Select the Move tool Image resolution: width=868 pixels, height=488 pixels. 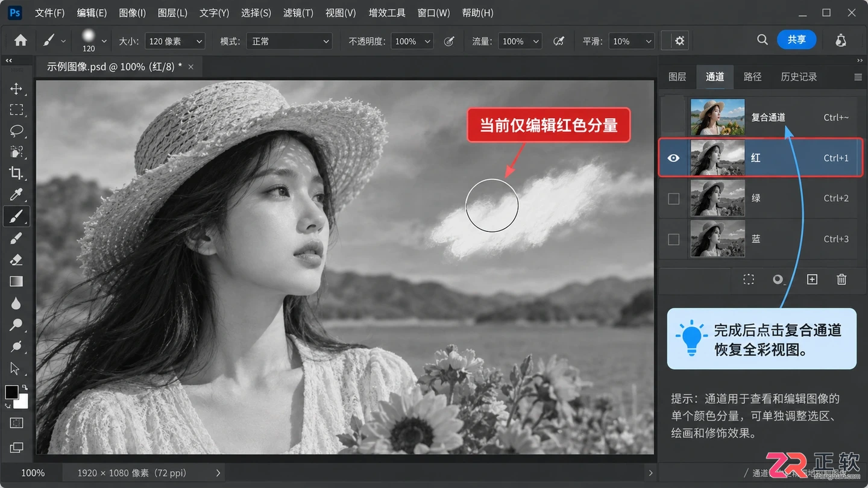tap(16, 89)
